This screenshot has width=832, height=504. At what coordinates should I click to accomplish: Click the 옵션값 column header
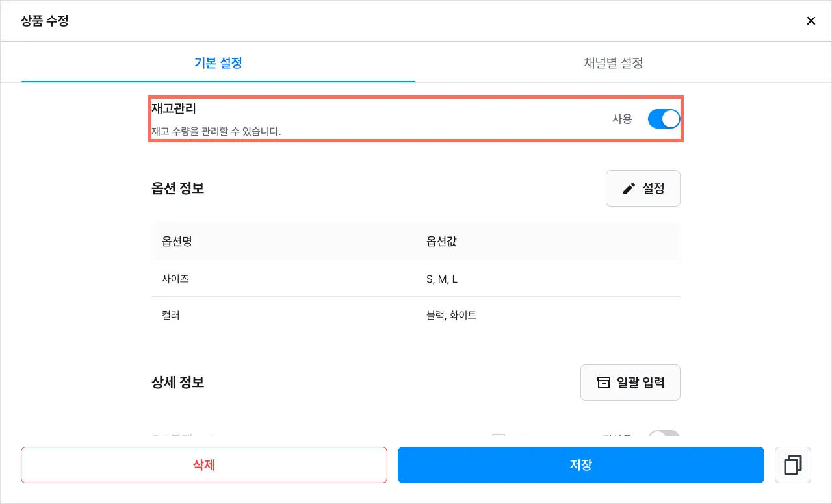pos(441,242)
